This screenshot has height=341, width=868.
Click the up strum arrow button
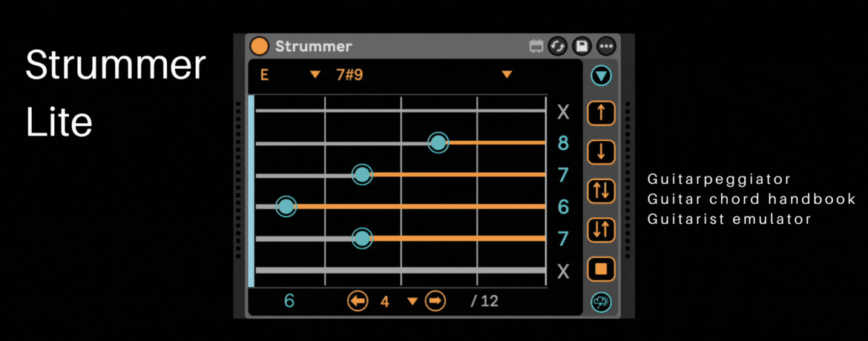(601, 113)
